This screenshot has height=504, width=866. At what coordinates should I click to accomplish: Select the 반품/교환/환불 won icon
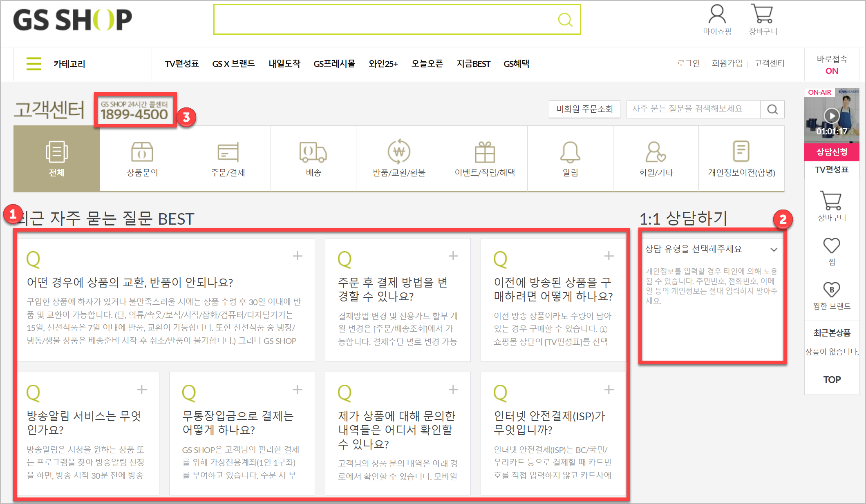(x=399, y=152)
